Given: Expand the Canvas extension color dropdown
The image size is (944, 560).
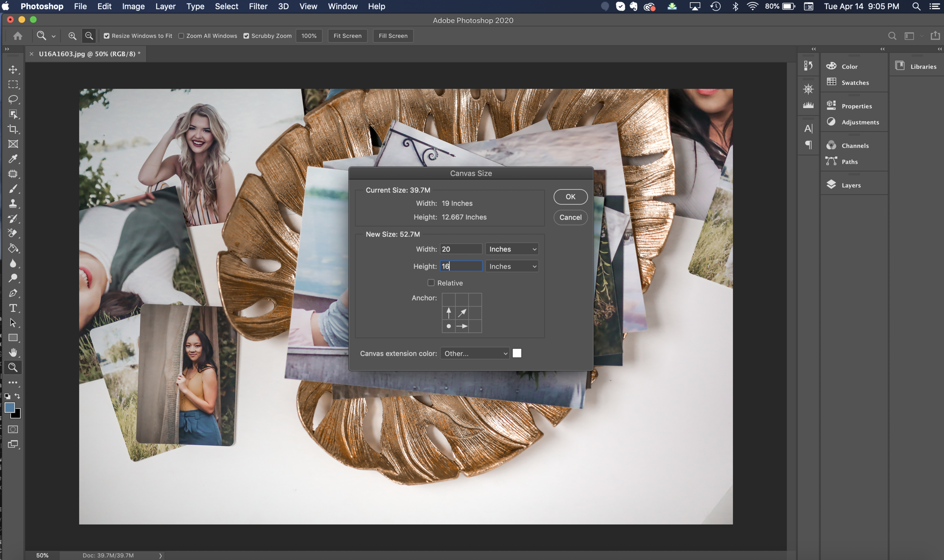Looking at the screenshot, I should (475, 353).
